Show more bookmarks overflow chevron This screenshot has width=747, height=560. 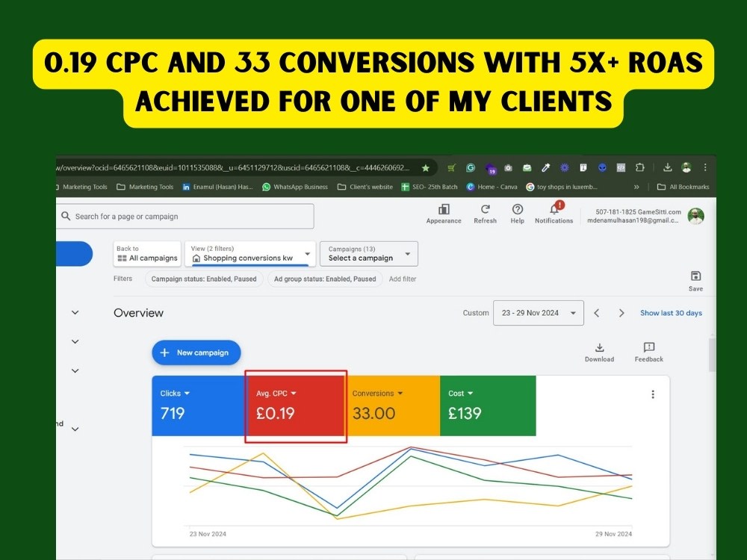click(x=636, y=187)
